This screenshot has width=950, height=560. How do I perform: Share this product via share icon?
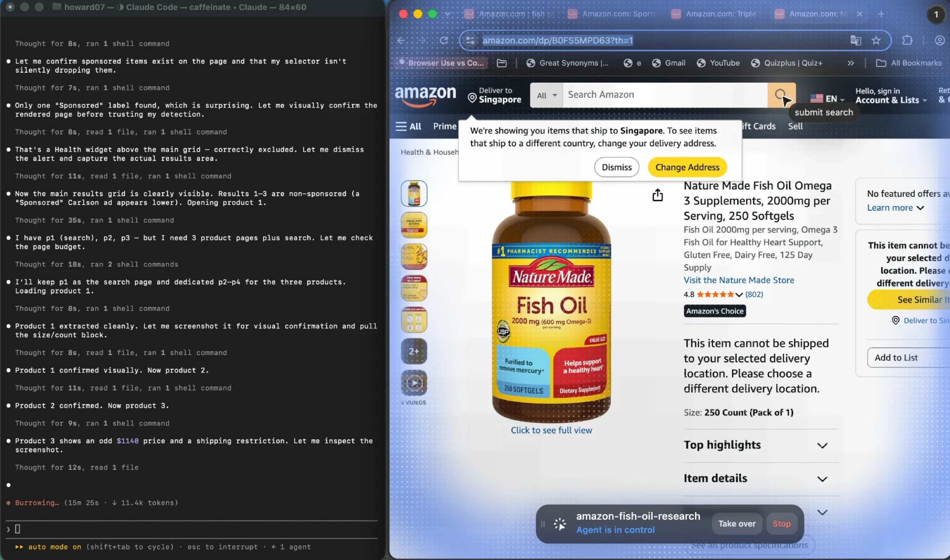(657, 195)
